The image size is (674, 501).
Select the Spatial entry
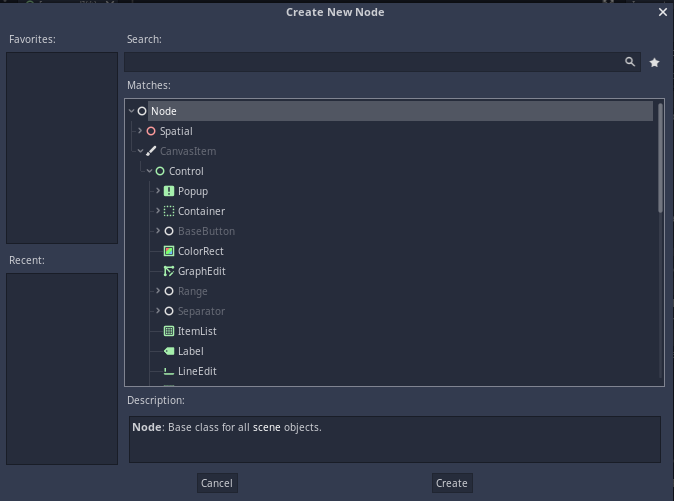click(x=176, y=131)
